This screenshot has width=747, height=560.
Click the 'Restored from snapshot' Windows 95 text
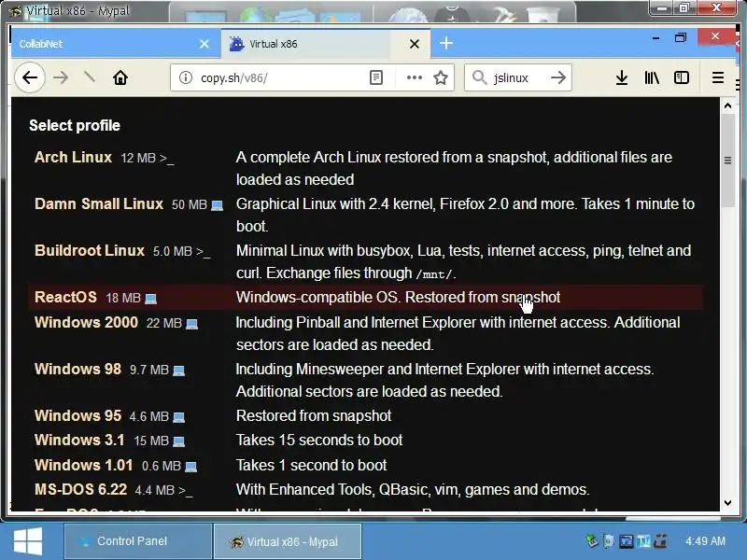click(314, 415)
